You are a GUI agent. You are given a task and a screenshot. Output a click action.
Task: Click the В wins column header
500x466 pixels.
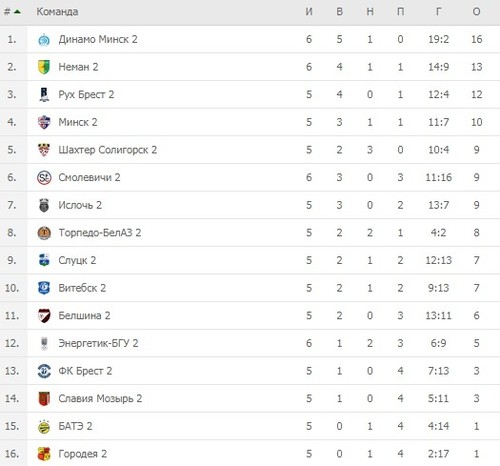(x=339, y=12)
